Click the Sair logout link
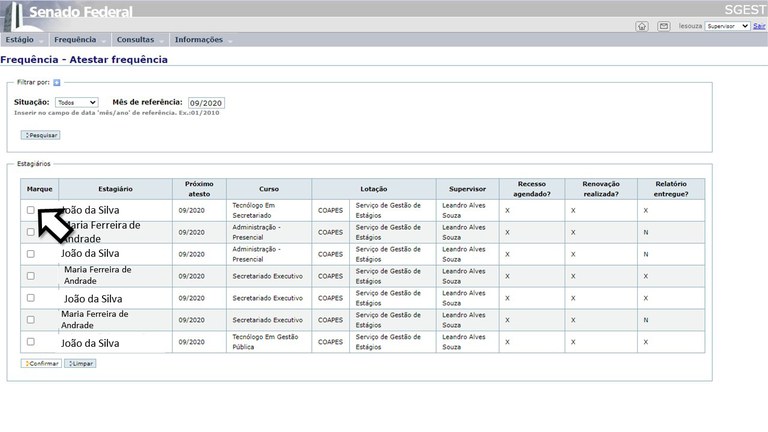Viewport: 768px width, 432px height. coord(760,26)
